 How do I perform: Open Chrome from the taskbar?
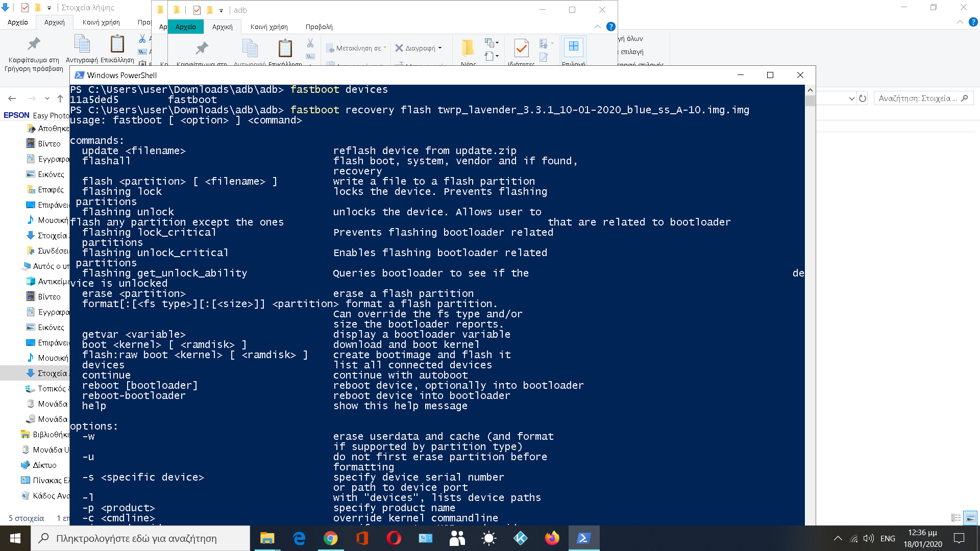[x=330, y=538]
